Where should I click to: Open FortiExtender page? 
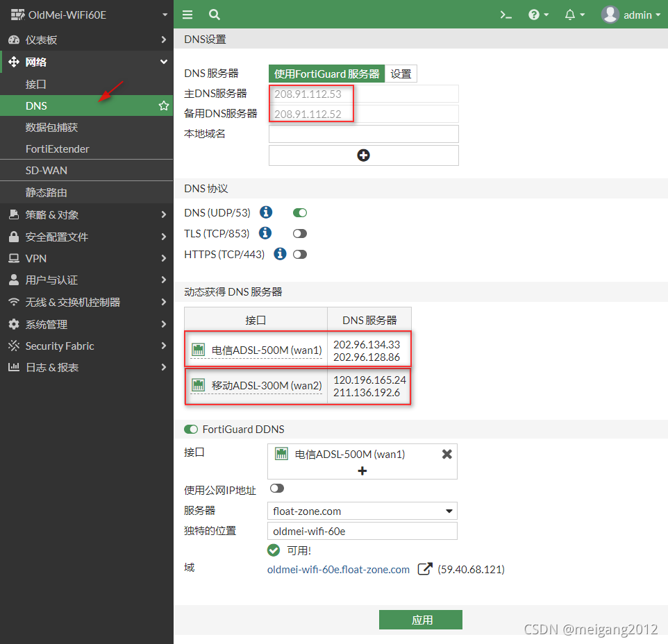point(87,149)
